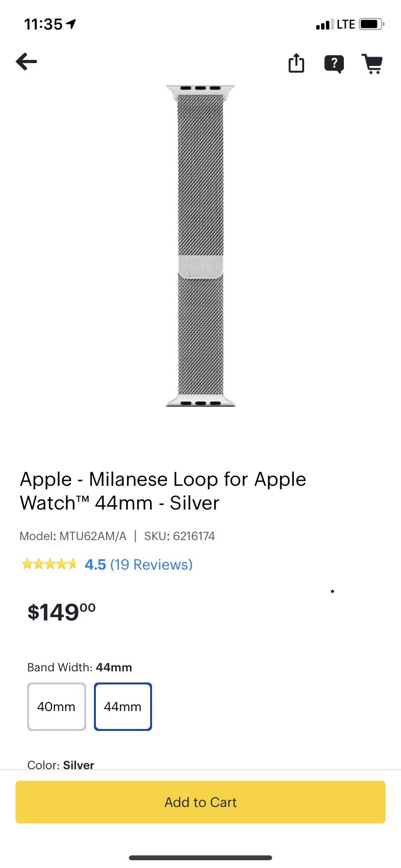Tap the SKU 6216174 text
This screenshot has width=401, height=868.
(x=179, y=536)
